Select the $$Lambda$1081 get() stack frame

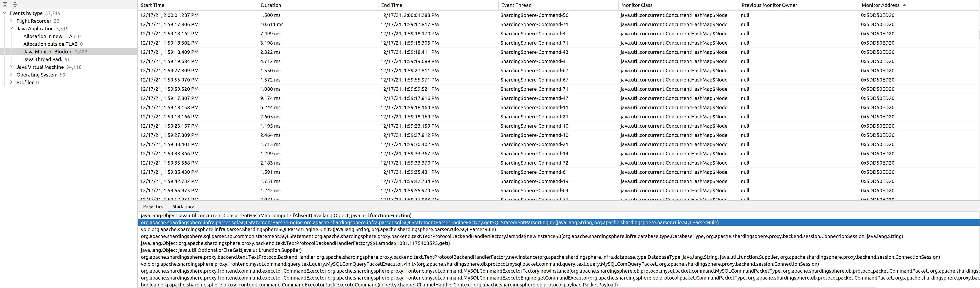coord(559,243)
